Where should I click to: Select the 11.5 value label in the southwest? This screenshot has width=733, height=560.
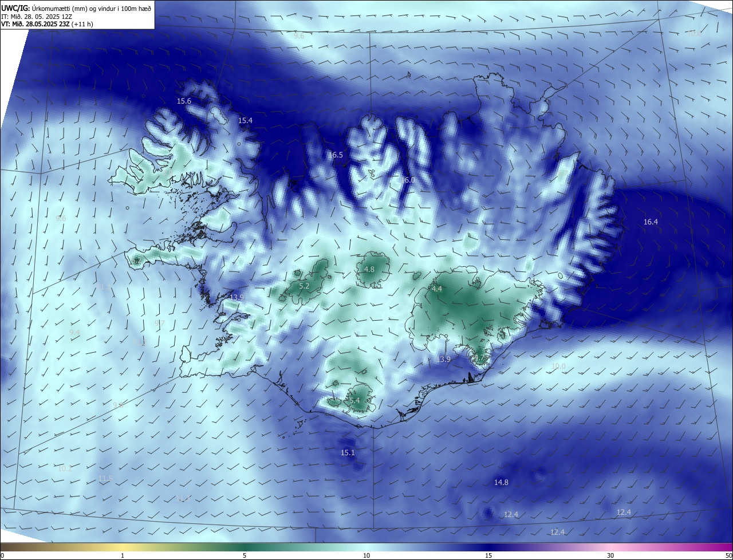[105, 479]
